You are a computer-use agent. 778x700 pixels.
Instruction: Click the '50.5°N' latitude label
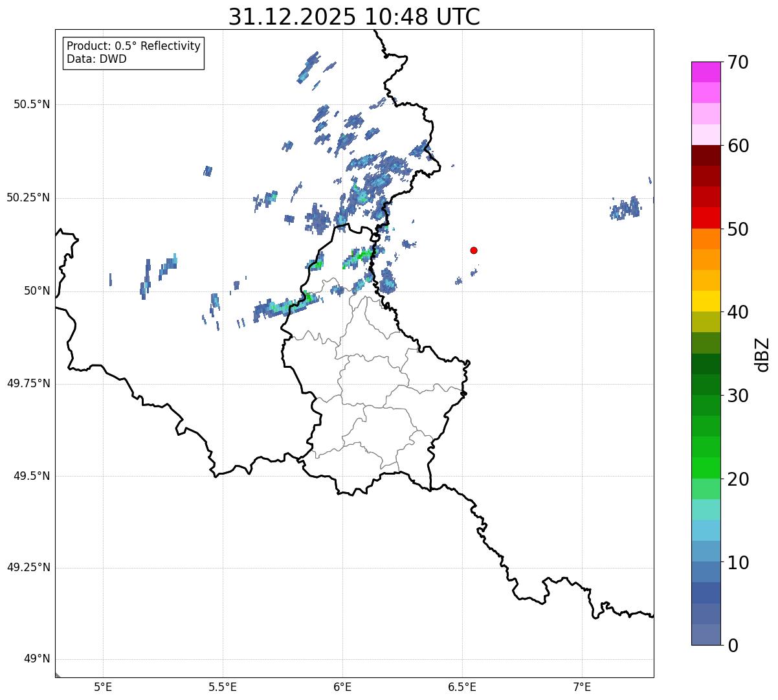[32, 105]
